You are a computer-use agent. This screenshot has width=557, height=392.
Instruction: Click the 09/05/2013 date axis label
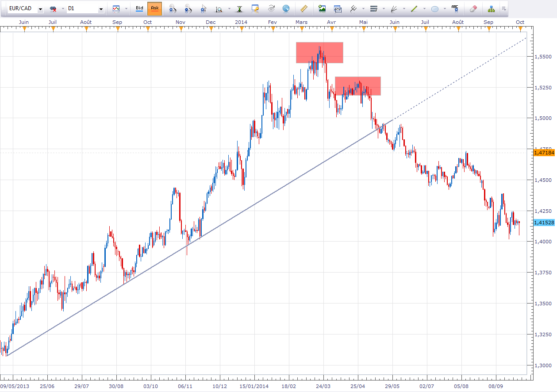coord(15,386)
